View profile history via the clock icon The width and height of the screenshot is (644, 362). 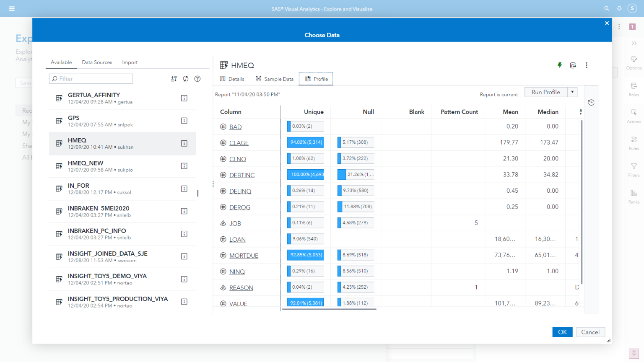(x=591, y=102)
